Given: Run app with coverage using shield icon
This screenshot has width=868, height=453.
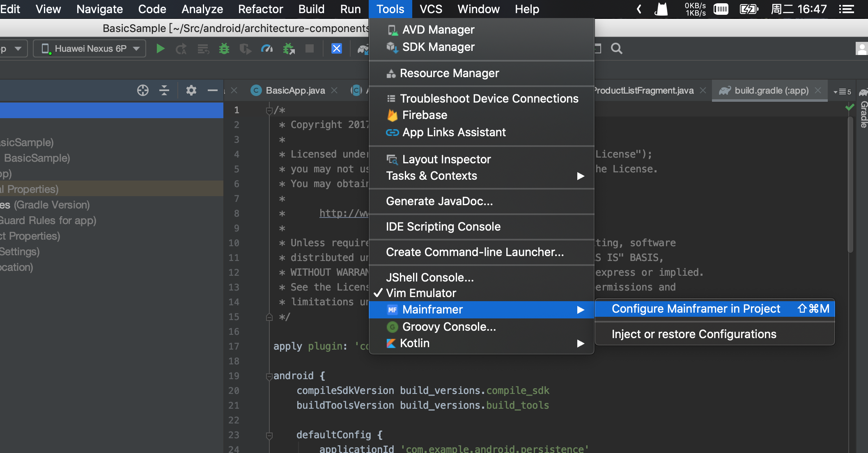Looking at the screenshot, I should tap(245, 48).
